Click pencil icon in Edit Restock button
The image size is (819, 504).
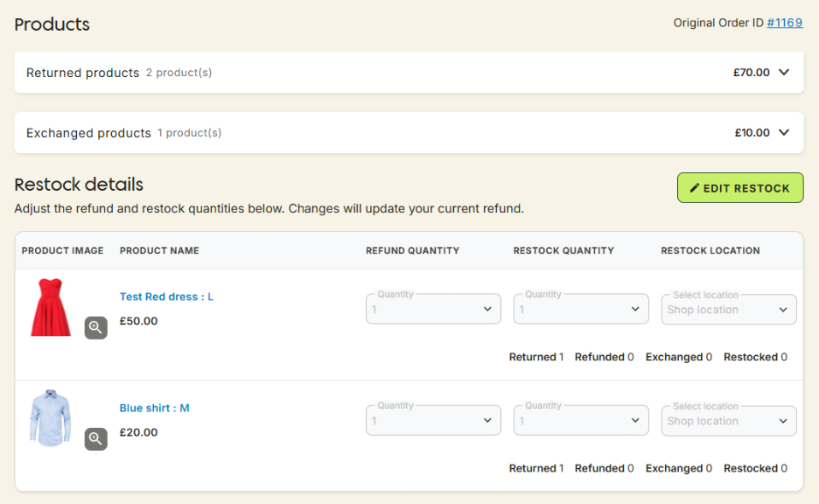695,188
